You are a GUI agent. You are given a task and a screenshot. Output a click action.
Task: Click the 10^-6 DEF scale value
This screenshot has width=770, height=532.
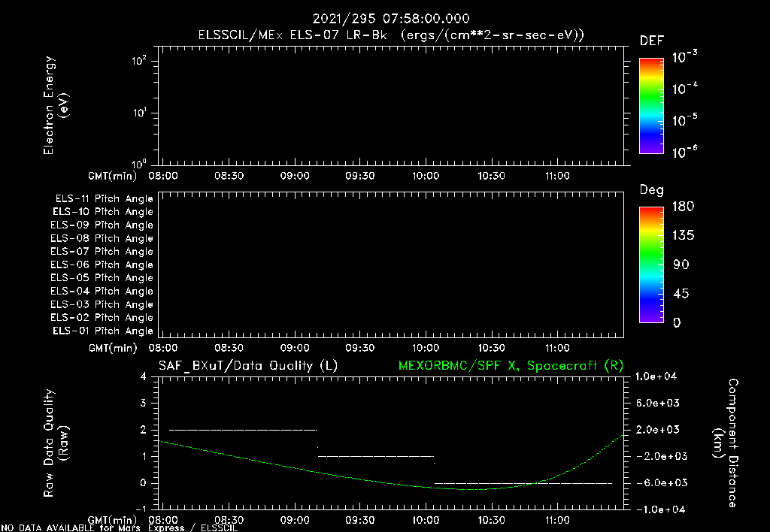(x=684, y=152)
